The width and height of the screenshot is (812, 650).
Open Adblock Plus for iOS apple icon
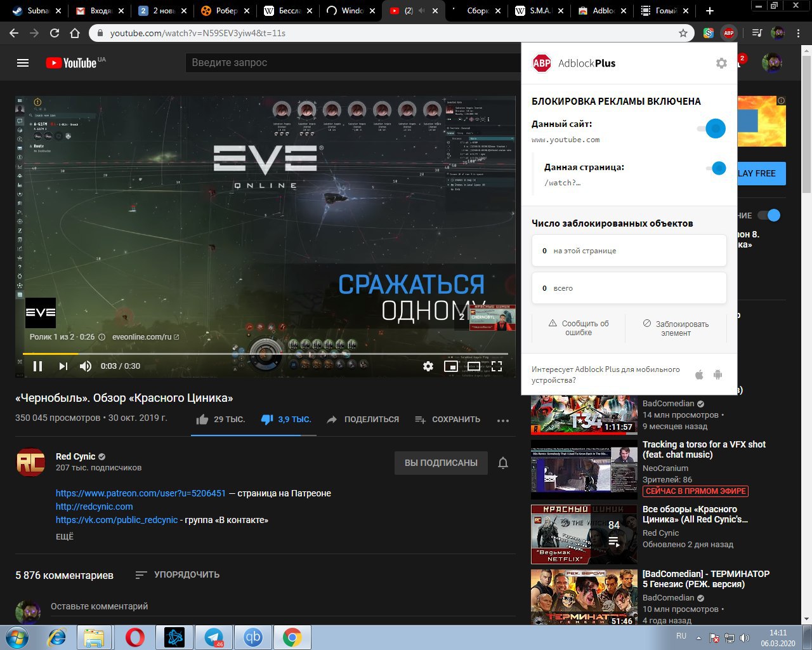pyautogui.click(x=699, y=375)
